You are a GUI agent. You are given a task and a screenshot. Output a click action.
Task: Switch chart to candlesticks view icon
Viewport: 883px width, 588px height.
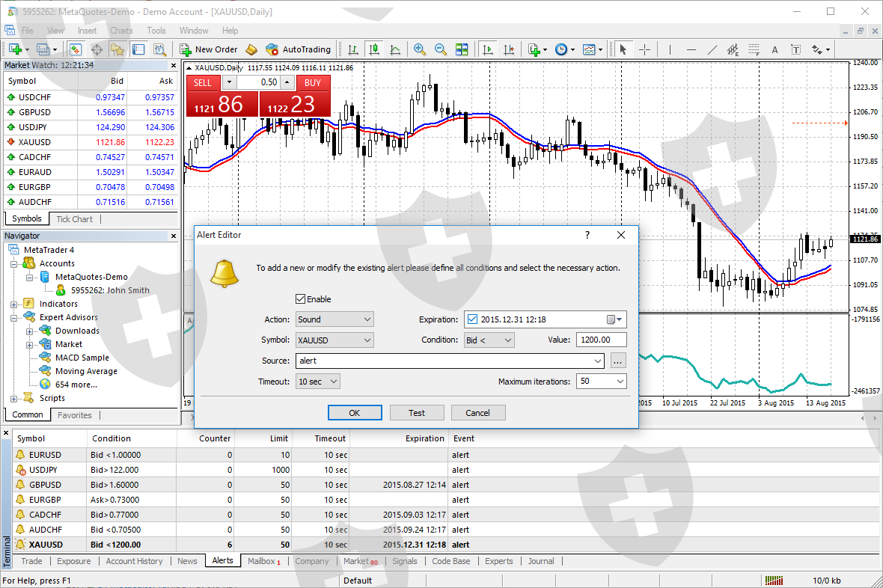point(374,49)
